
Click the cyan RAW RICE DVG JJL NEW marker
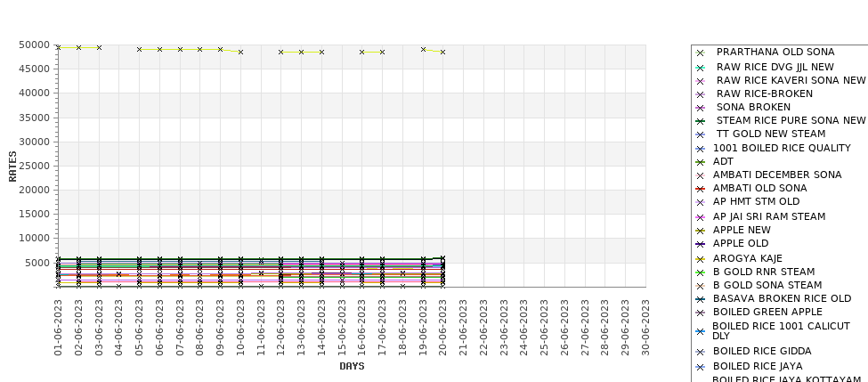701,68
